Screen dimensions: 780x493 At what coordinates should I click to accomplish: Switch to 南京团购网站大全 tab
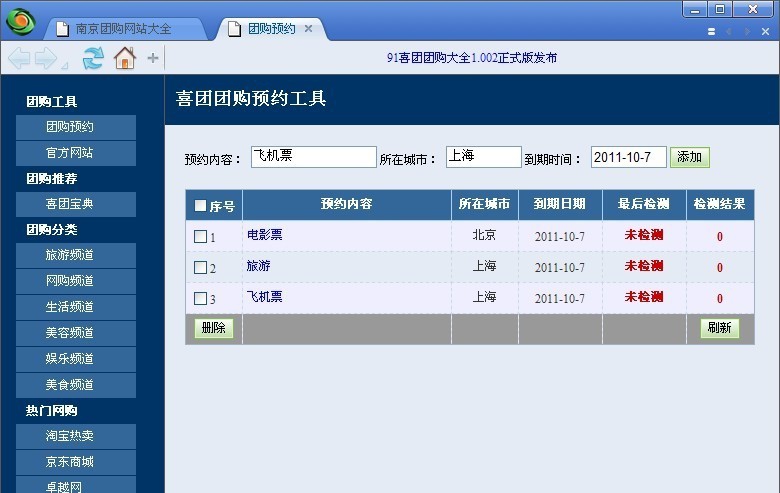coord(123,29)
